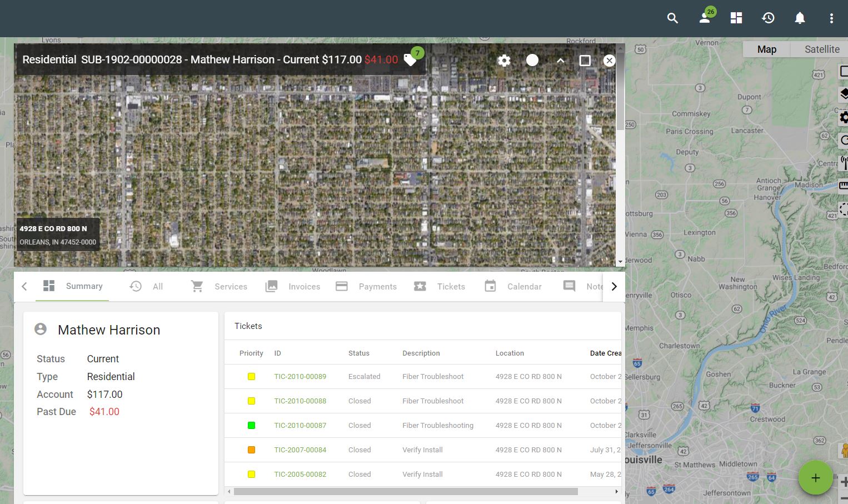Open ticket TIC-2010-00087

click(x=300, y=426)
